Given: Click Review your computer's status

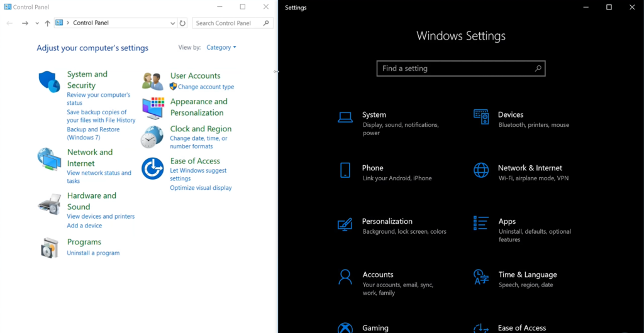Looking at the screenshot, I should [99, 99].
